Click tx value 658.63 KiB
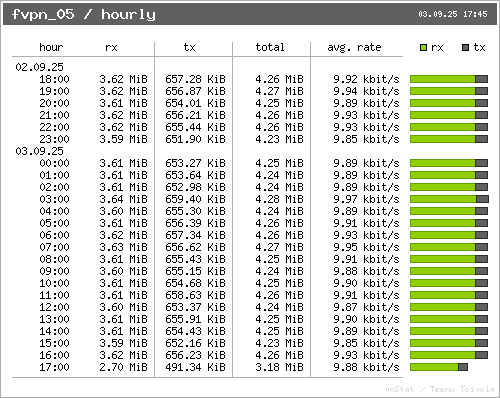Viewport: 500px width, 398px height. click(x=195, y=295)
